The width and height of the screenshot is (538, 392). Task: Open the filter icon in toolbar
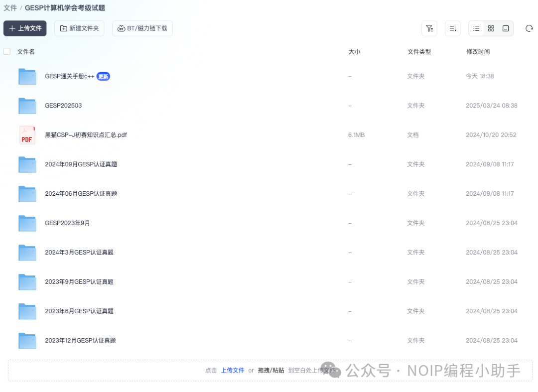tap(429, 28)
